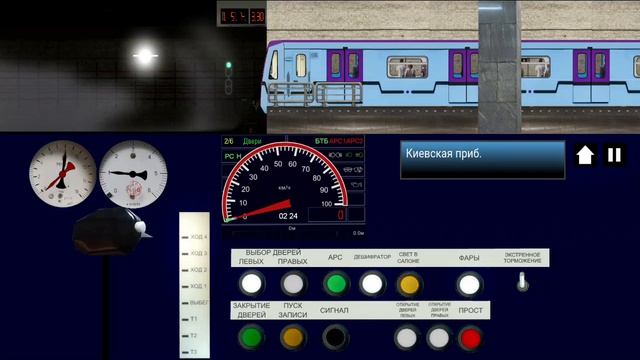The width and height of the screenshot is (640, 360).
Task: Click the train's first purple passenger door
Action: point(344,65)
